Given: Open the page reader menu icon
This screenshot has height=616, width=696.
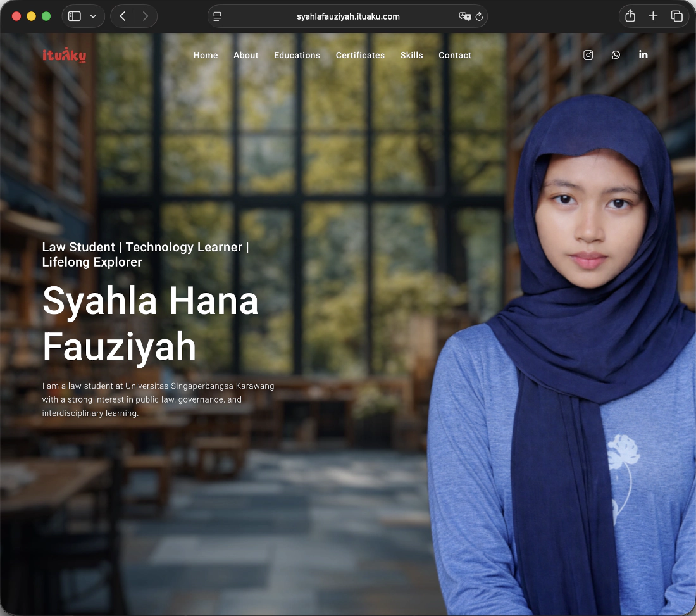Looking at the screenshot, I should (217, 16).
